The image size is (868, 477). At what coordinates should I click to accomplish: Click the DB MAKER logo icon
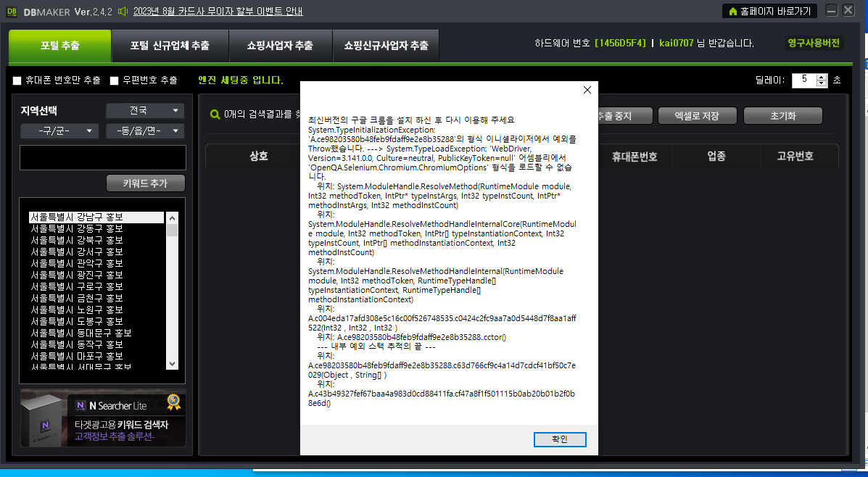click(x=12, y=11)
